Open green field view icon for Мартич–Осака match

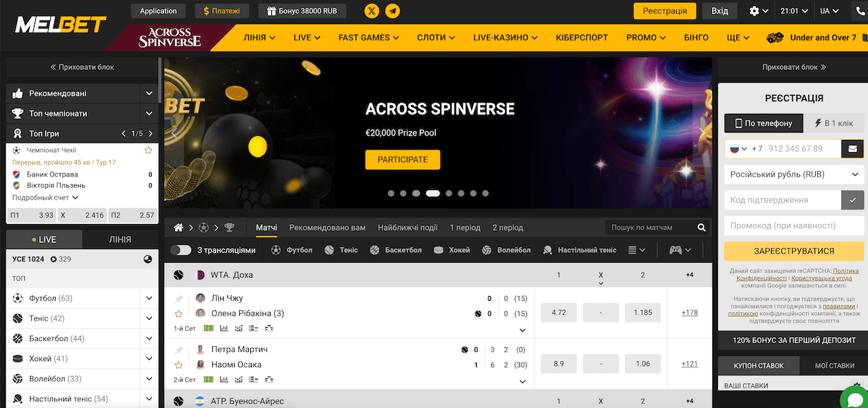(209, 379)
